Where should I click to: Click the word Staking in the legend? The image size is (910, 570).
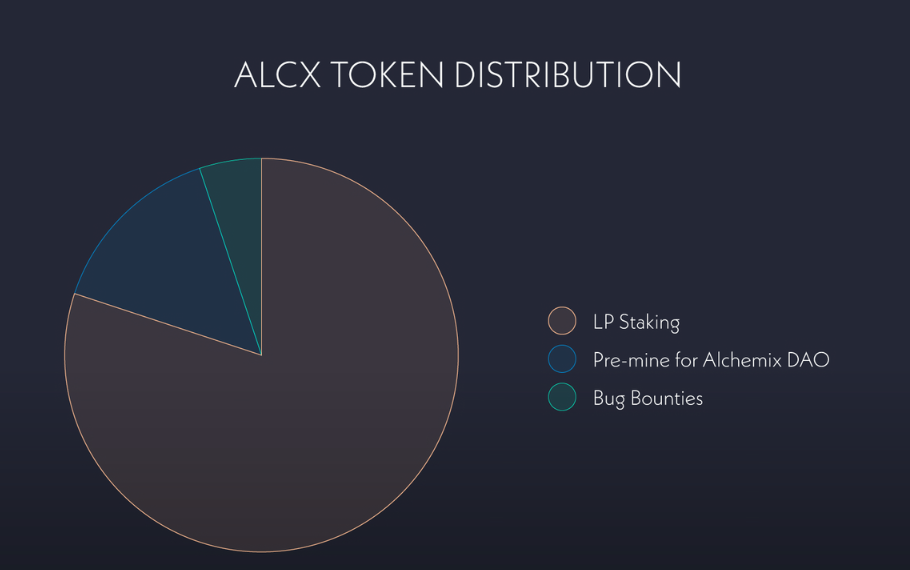pyautogui.click(x=650, y=322)
